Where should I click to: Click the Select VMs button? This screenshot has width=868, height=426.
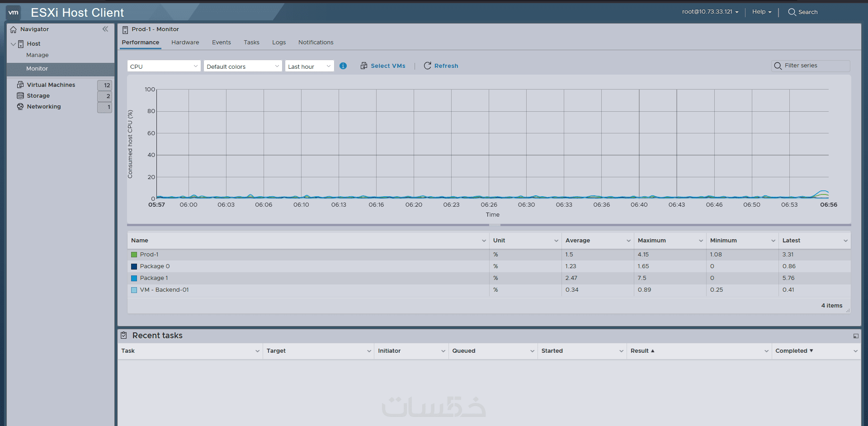coord(383,66)
